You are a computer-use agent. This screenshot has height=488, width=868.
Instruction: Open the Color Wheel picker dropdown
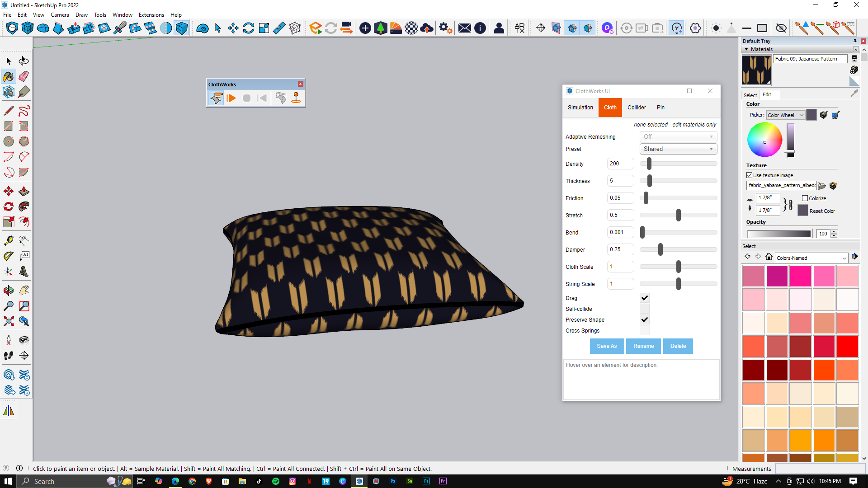pyautogui.click(x=785, y=115)
